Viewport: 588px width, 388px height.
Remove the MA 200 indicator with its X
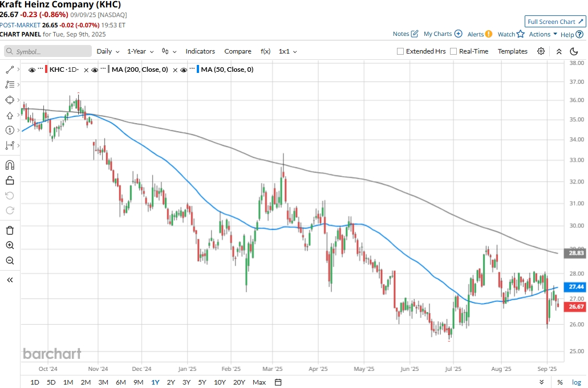point(175,70)
